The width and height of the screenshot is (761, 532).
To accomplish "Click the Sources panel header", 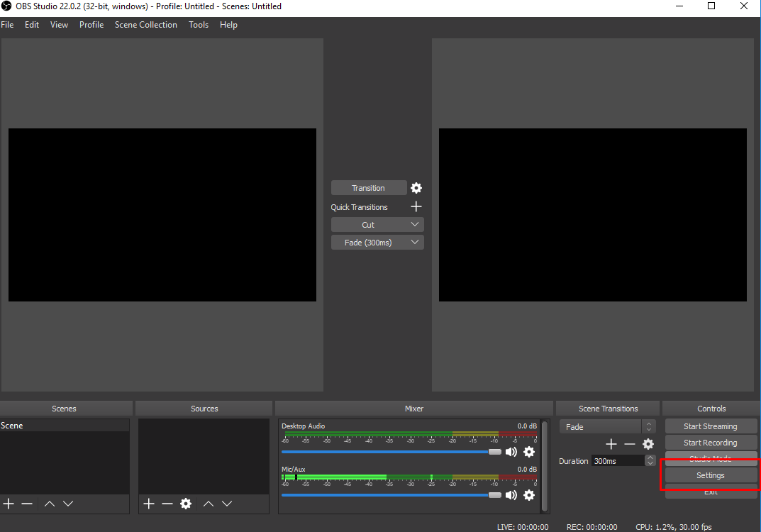I will pos(204,409).
